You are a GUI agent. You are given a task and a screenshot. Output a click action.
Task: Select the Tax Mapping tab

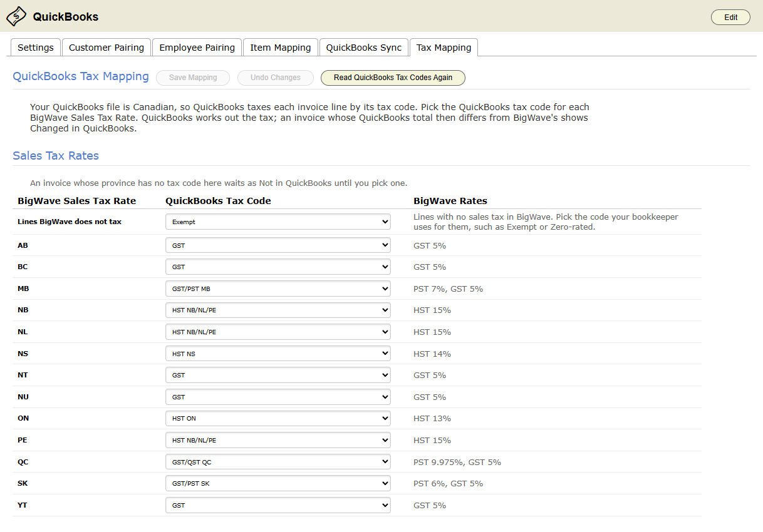click(444, 48)
